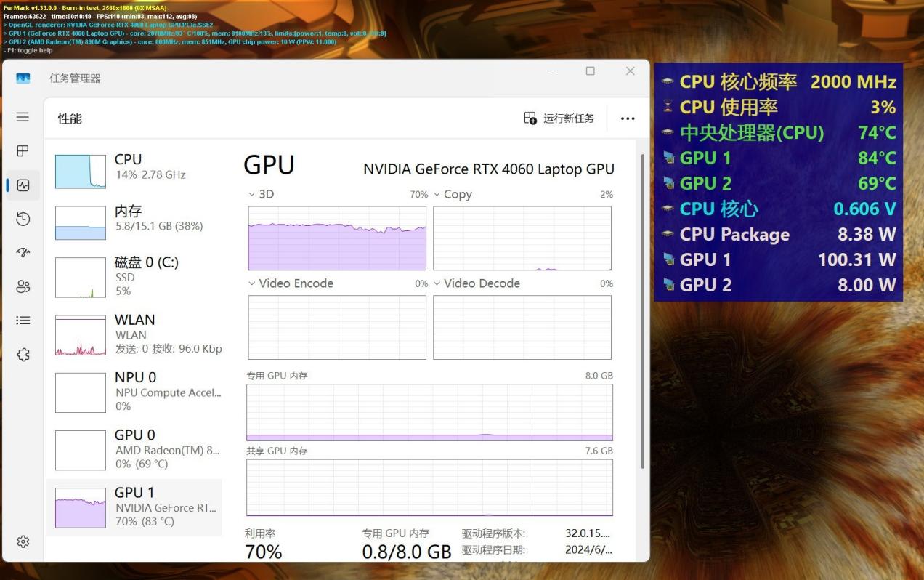The width and height of the screenshot is (924, 580).
Task: Click the performance panel vertical scrollbar
Action: click(x=641, y=313)
